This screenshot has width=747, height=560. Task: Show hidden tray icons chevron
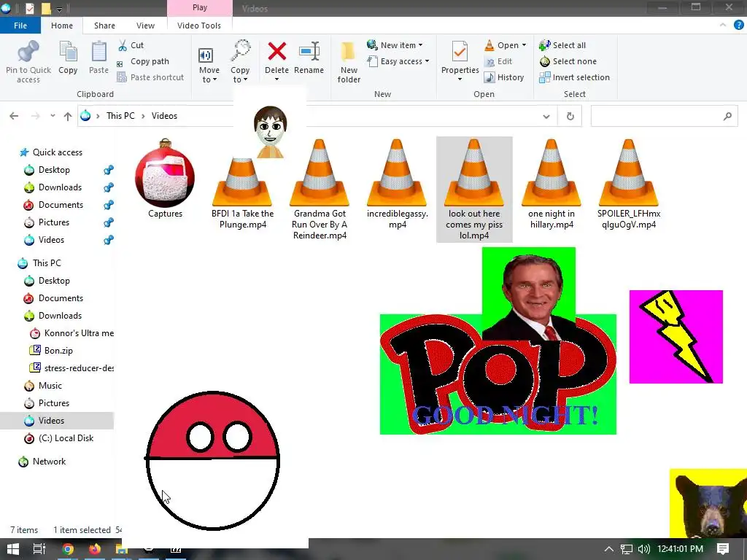pyautogui.click(x=609, y=549)
